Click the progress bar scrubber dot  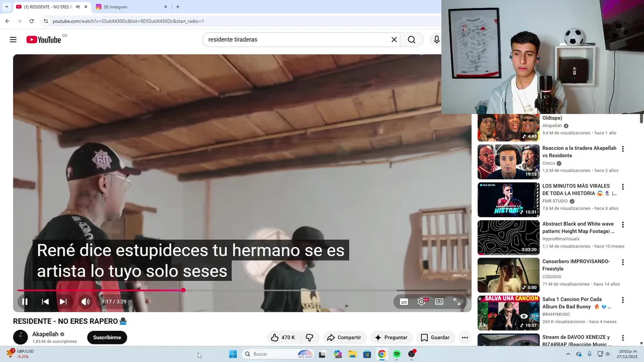pyautogui.click(x=183, y=290)
